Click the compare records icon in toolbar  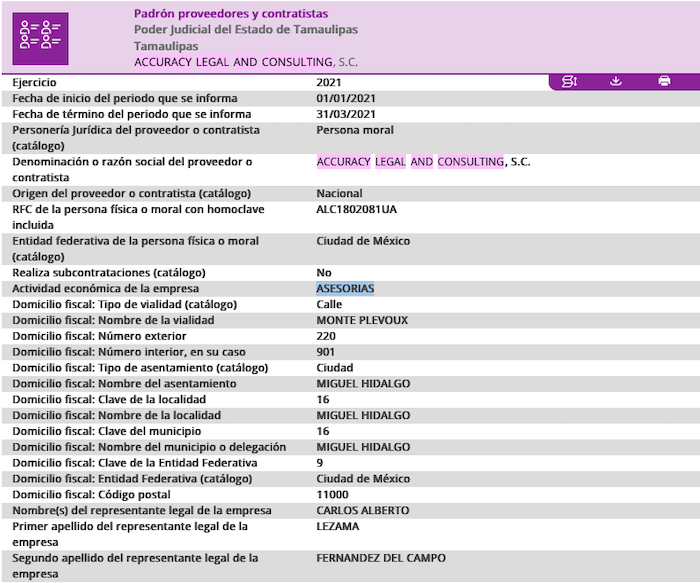tap(569, 81)
